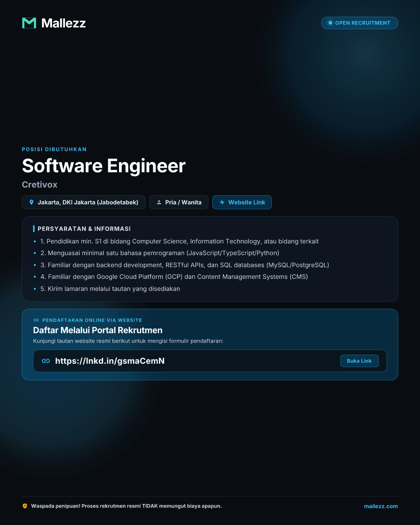Click the Kunjungi tautan website resmi text

click(x=128, y=341)
